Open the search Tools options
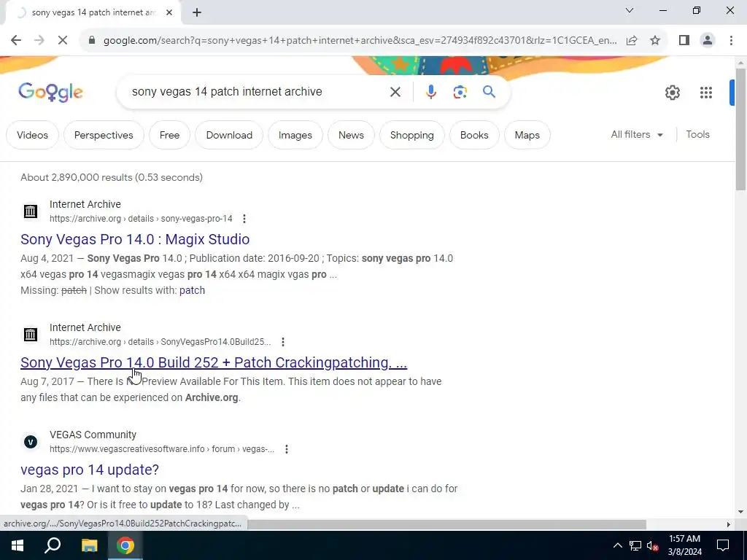Screen dimensions: 747x560 pyautogui.click(x=697, y=135)
